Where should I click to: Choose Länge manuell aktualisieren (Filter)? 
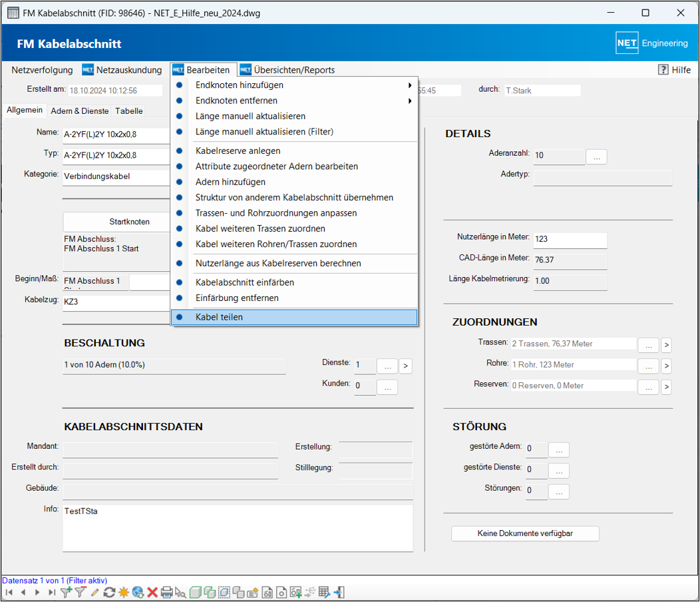click(x=294, y=131)
